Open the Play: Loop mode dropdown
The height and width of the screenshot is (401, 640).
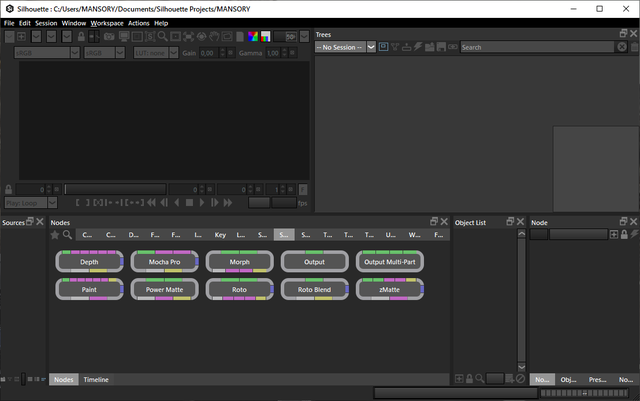tap(31, 203)
